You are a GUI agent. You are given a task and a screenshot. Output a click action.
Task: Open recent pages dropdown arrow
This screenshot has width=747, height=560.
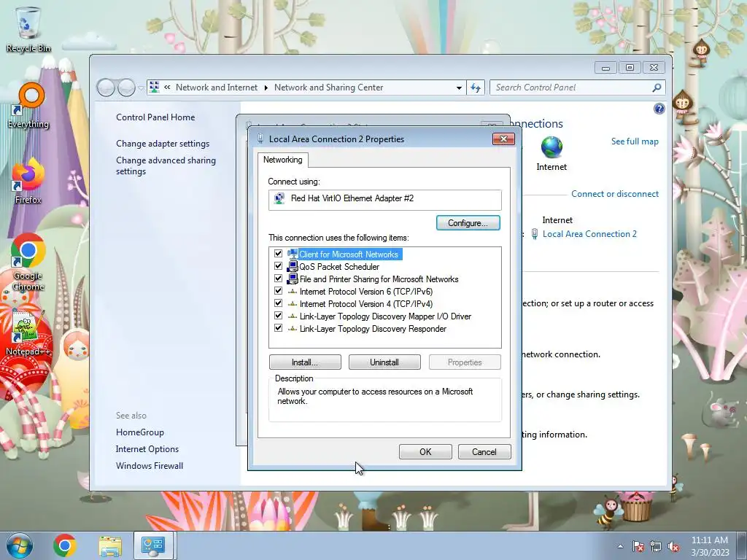pyautogui.click(x=141, y=87)
